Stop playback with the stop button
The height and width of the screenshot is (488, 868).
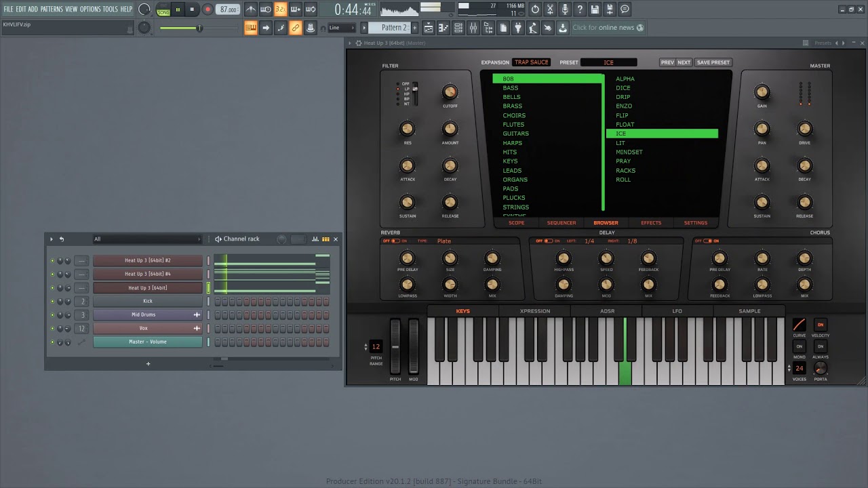point(192,9)
